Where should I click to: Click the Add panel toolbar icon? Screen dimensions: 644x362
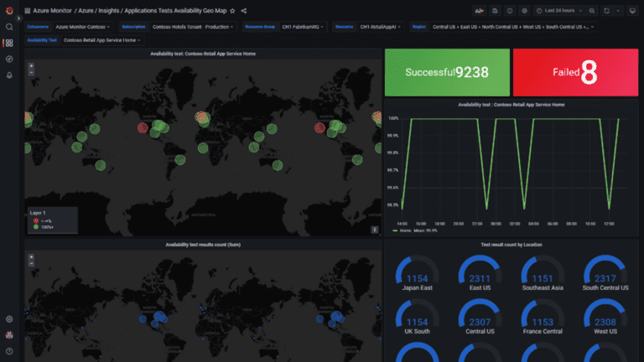pyautogui.click(x=479, y=11)
